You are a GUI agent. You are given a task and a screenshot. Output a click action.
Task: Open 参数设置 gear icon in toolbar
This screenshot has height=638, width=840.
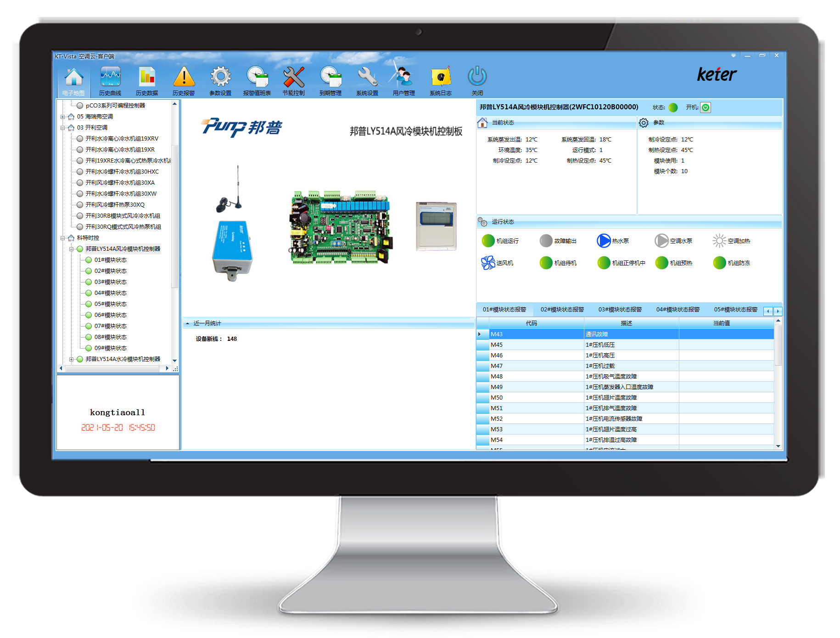(x=220, y=77)
